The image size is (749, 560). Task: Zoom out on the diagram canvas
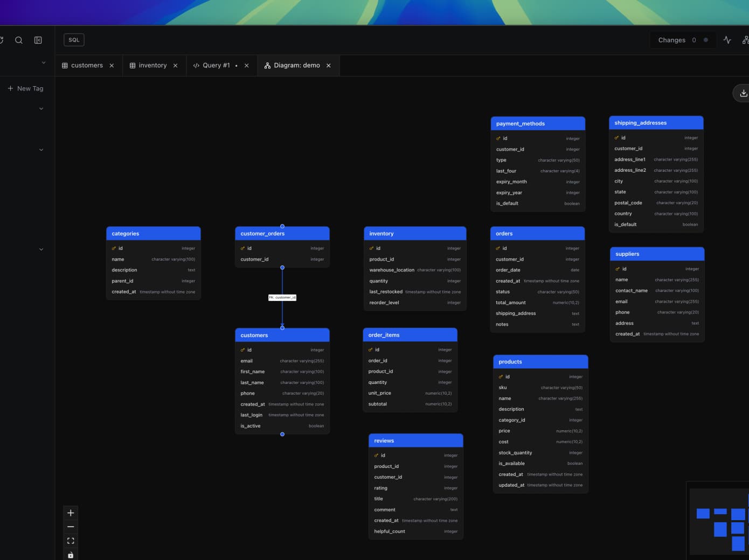[x=71, y=527]
